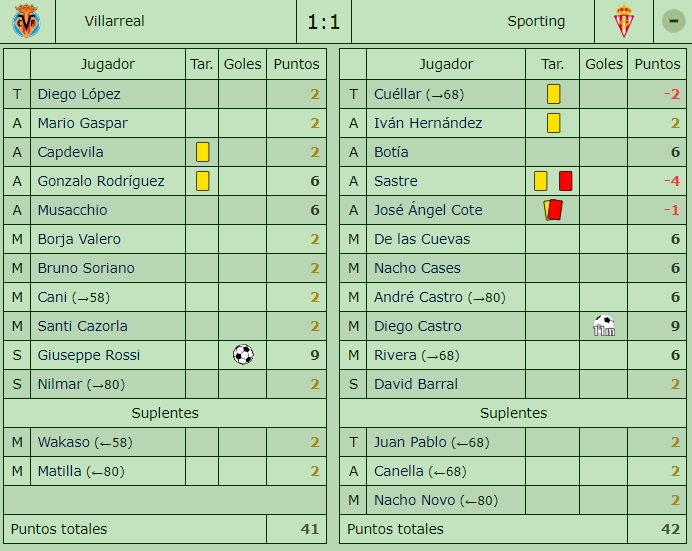Screen dimensions: 692x551
Task: Click Gonzalo Rodríguez's yellow card icon
Action: tap(202, 181)
